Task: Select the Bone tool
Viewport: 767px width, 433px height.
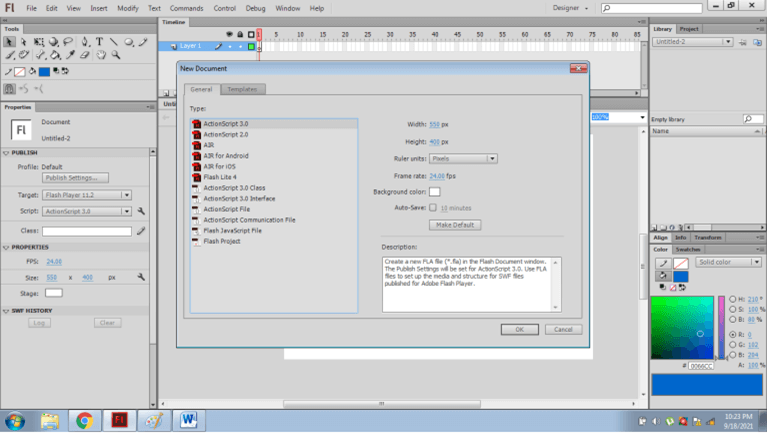Action: (x=41, y=55)
